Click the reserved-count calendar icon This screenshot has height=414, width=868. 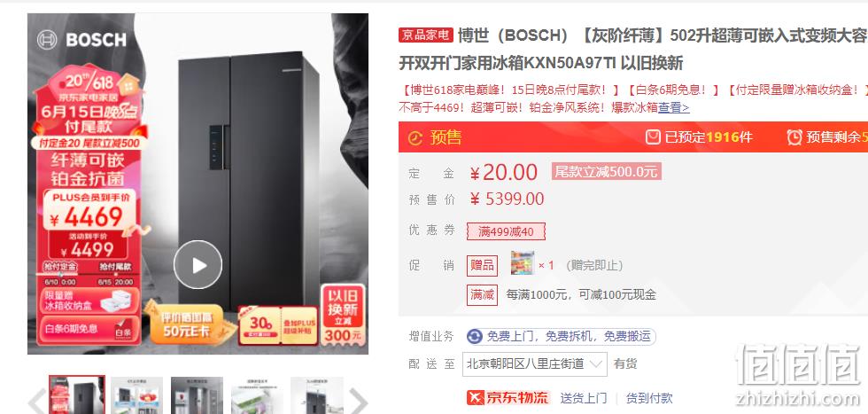click(x=654, y=137)
